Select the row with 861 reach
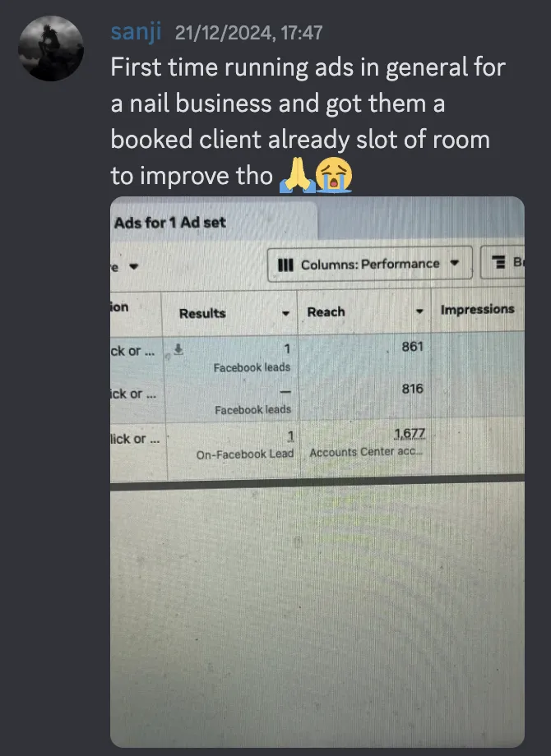Viewport: 551px width, 756px height. point(317,356)
